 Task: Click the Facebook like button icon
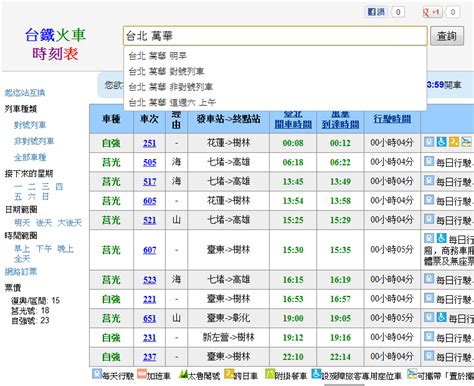click(377, 12)
